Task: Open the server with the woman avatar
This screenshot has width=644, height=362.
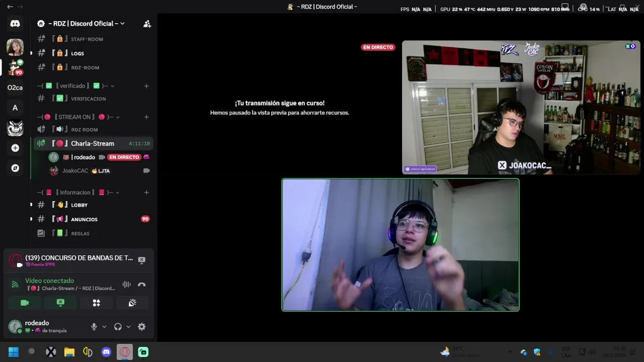Action: click(x=15, y=47)
